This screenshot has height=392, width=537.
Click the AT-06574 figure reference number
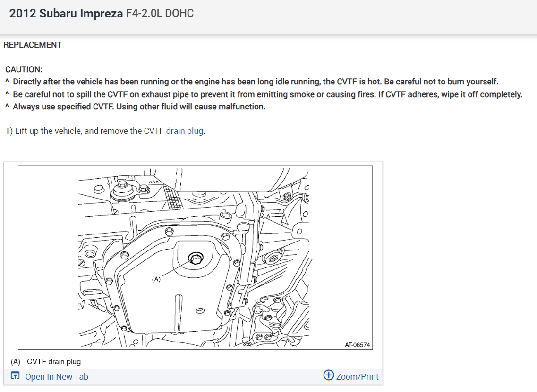pos(357,345)
